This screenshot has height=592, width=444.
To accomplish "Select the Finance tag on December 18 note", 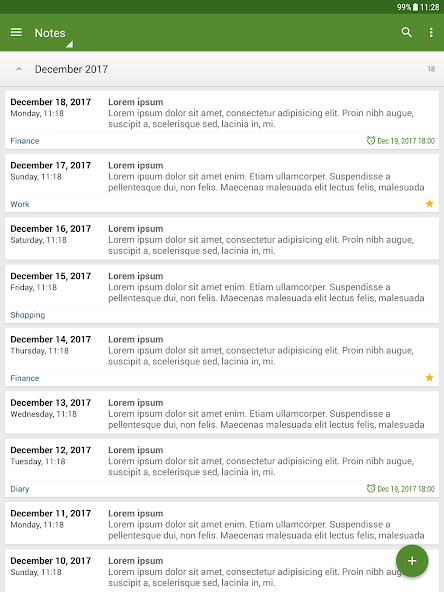I will tap(25, 141).
